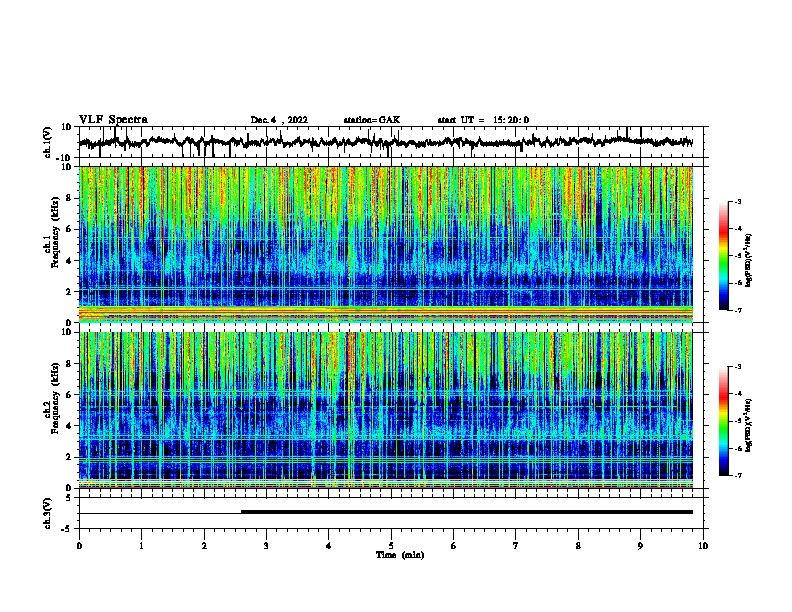This screenshot has width=792, height=612.
Task: Click the ch.1 colorbar log(PSD) units label
Action: pos(748,261)
